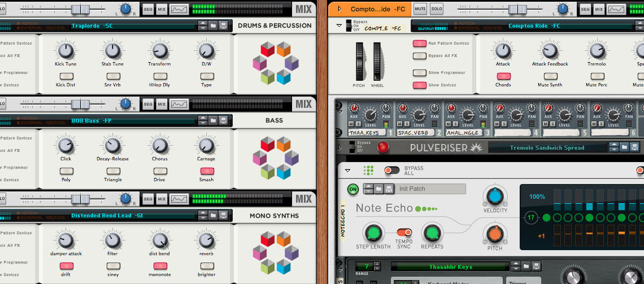Open patch browser folder beside Traplorde -SC
The height and width of the screenshot is (284, 644).
click(213, 26)
